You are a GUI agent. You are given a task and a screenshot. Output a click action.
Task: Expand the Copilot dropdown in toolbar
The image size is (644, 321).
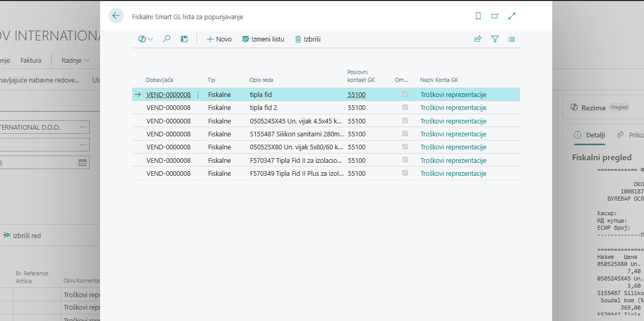(146, 39)
